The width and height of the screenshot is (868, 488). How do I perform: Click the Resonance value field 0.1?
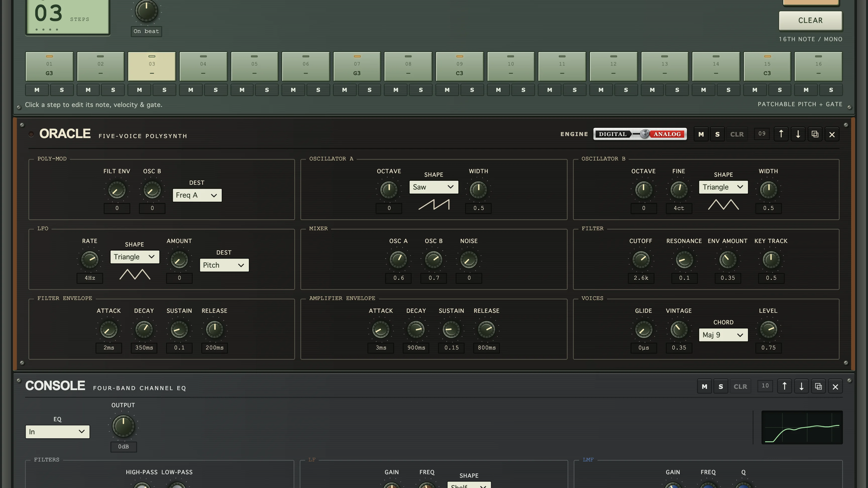click(x=684, y=278)
